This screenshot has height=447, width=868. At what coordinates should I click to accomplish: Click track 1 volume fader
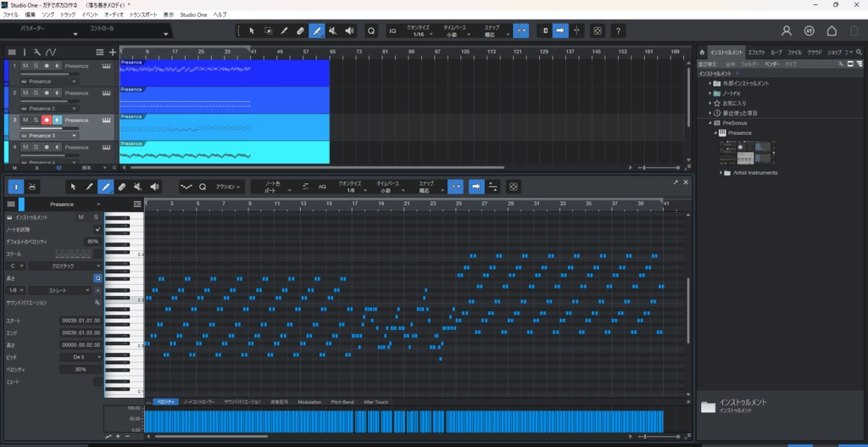click(49, 74)
